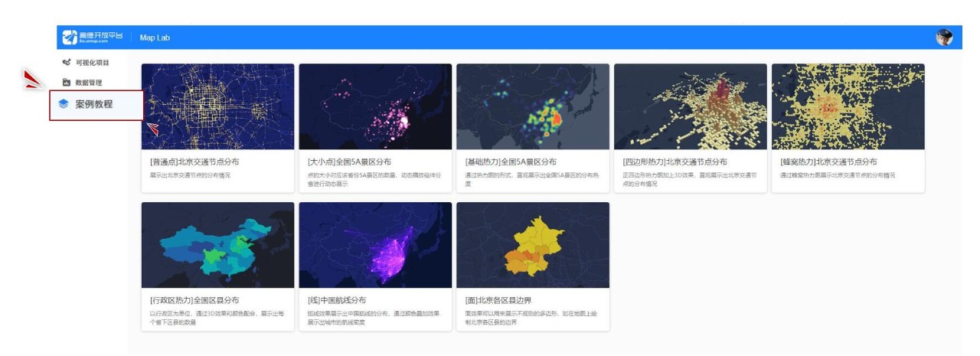Click description starting 弧线效果展示出中国航线
This screenshot has height=356, width=980.
374,318
